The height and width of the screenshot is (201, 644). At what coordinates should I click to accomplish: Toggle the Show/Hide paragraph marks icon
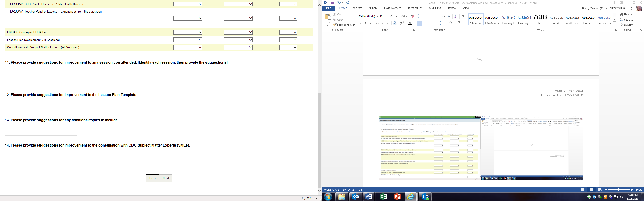[x=463, y=16]
